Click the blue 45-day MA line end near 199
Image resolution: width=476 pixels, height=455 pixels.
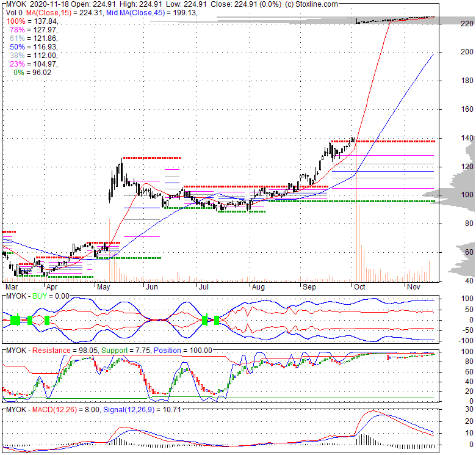coord(432,55)
